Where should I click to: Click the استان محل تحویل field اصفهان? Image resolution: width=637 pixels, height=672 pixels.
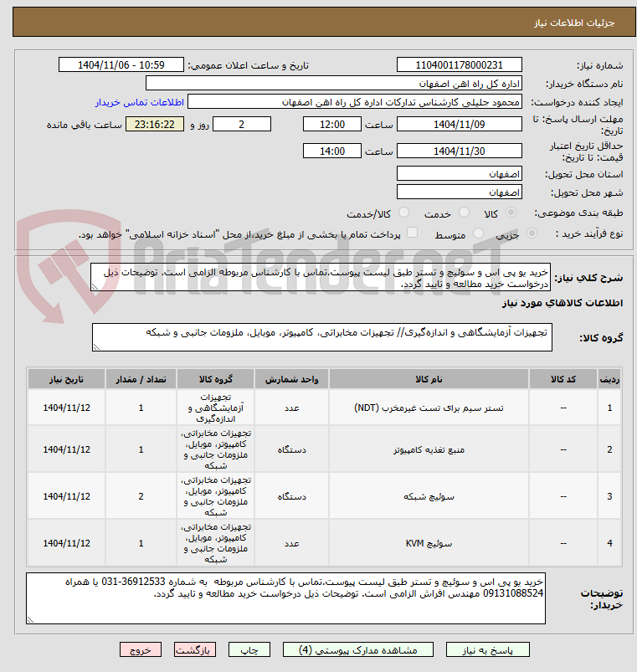pos(459,173)
